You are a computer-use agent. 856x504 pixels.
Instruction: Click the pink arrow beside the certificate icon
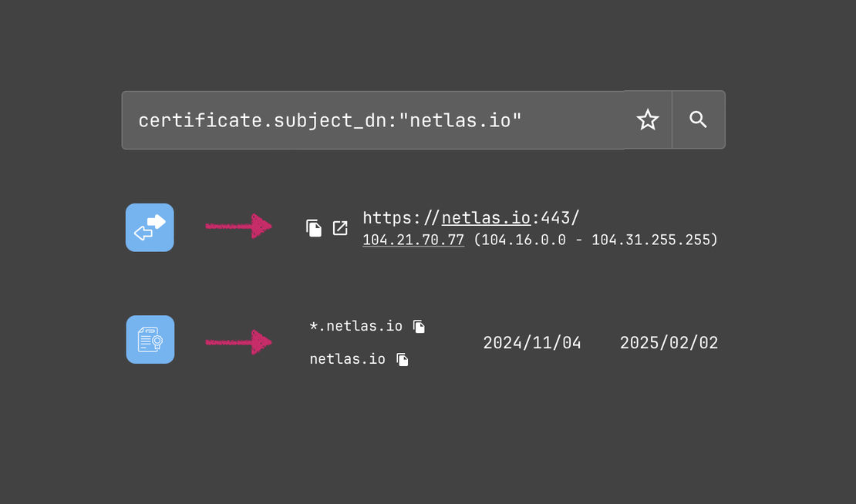coord(239,342)
